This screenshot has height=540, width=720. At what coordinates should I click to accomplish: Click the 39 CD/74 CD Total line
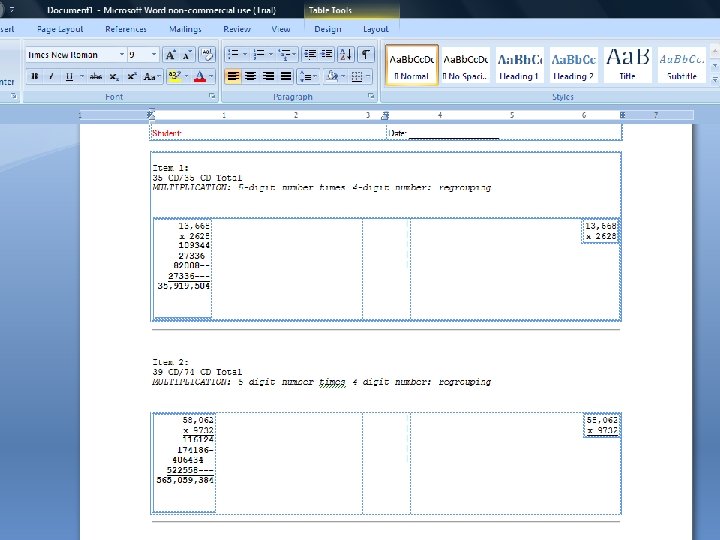197,372
